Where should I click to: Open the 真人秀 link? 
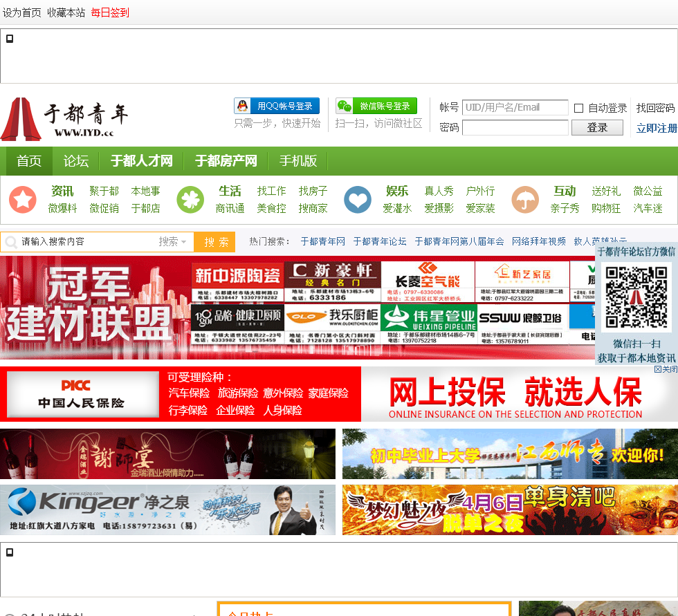439,191
